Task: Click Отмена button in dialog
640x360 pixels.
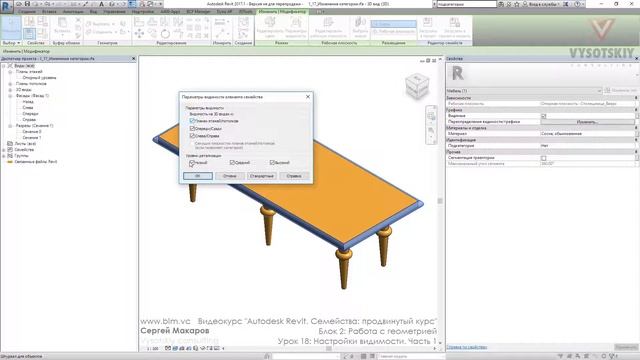Action: coord(230,176)
